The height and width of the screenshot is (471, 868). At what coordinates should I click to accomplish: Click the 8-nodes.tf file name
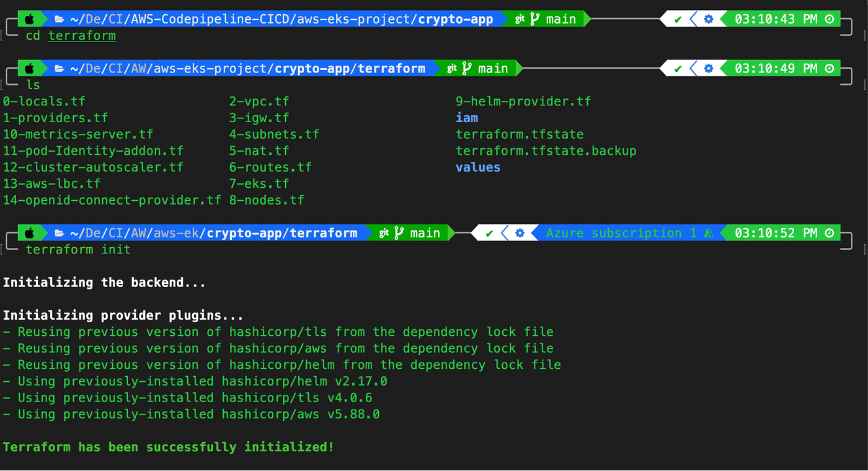[x=267, y=200]
